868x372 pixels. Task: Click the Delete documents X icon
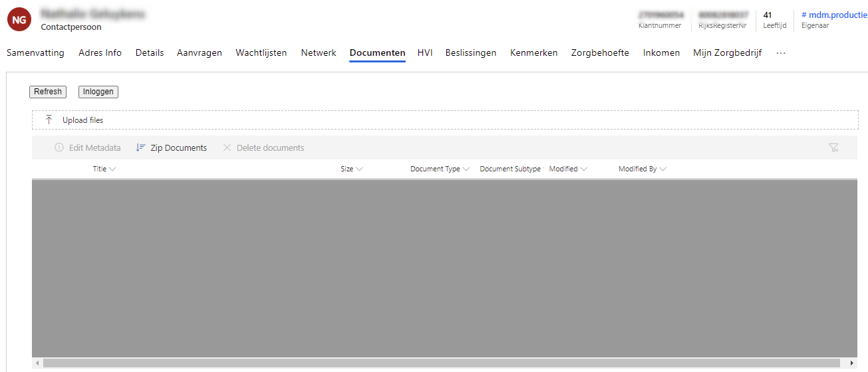(x=227, y=148)
